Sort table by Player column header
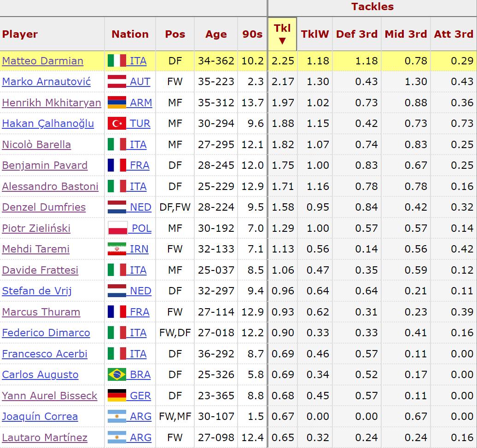Viewport: 477px width, 448px height. pyautogui.click(x=20, y=34)
